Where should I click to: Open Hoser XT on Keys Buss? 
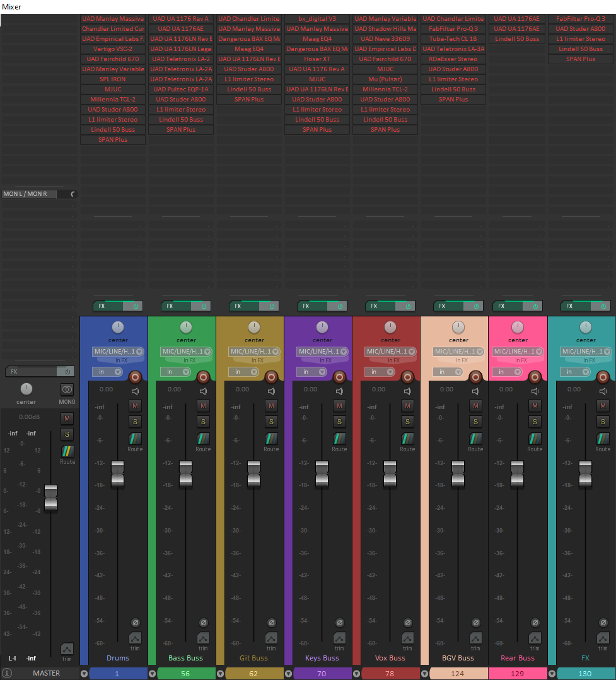coord(317,59)
